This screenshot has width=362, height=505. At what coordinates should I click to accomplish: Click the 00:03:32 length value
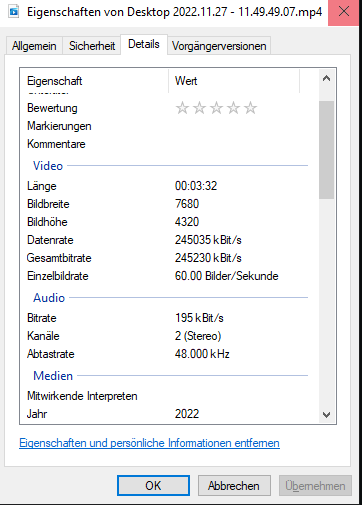pyautogui.click(x=196, y=186)
